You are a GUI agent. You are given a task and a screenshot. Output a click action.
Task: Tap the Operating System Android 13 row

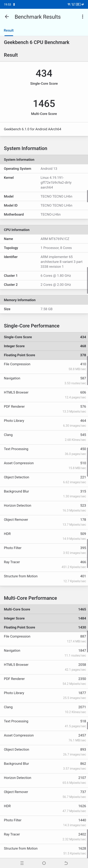click(x=44, y=168)
